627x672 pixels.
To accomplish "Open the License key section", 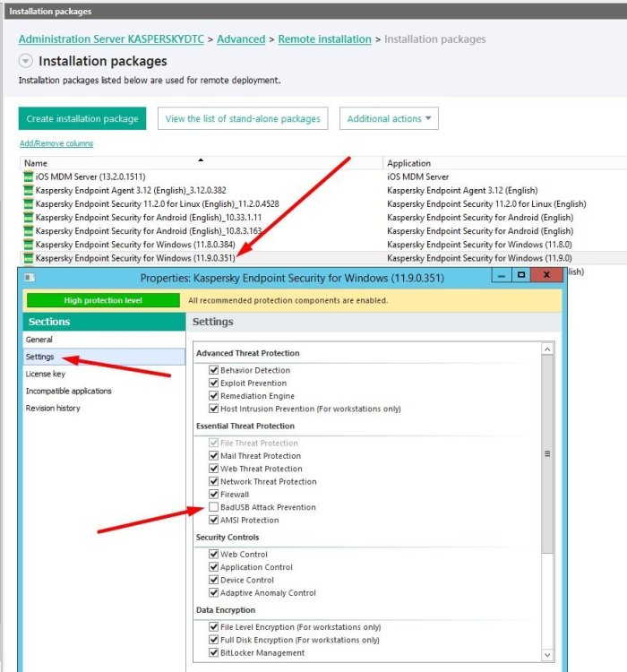I will tap(104, 374).
